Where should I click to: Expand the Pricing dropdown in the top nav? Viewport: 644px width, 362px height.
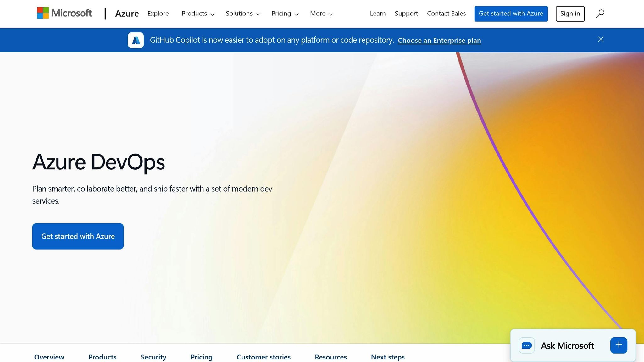pos(285,14)
